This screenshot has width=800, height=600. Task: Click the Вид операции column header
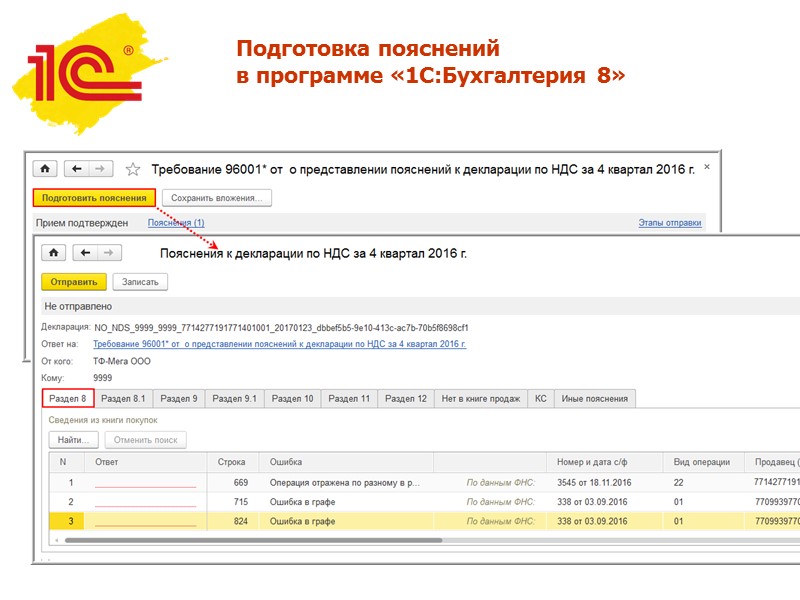(703, 462)
